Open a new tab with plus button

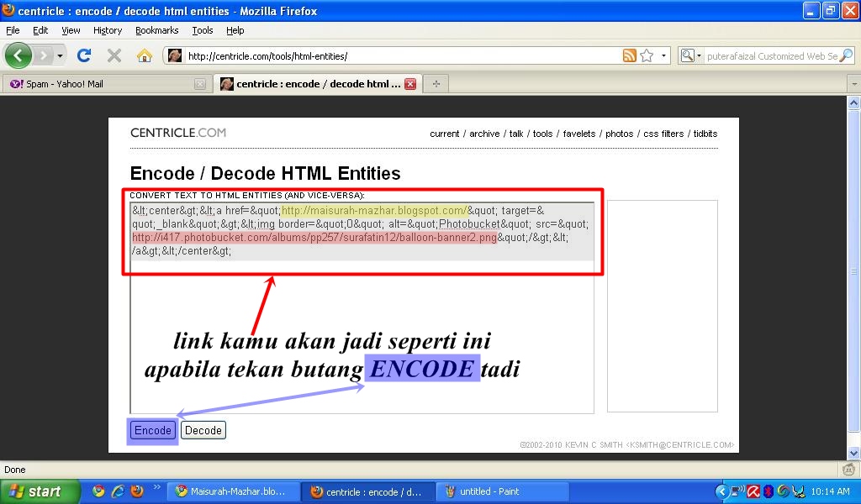point(436,84)
